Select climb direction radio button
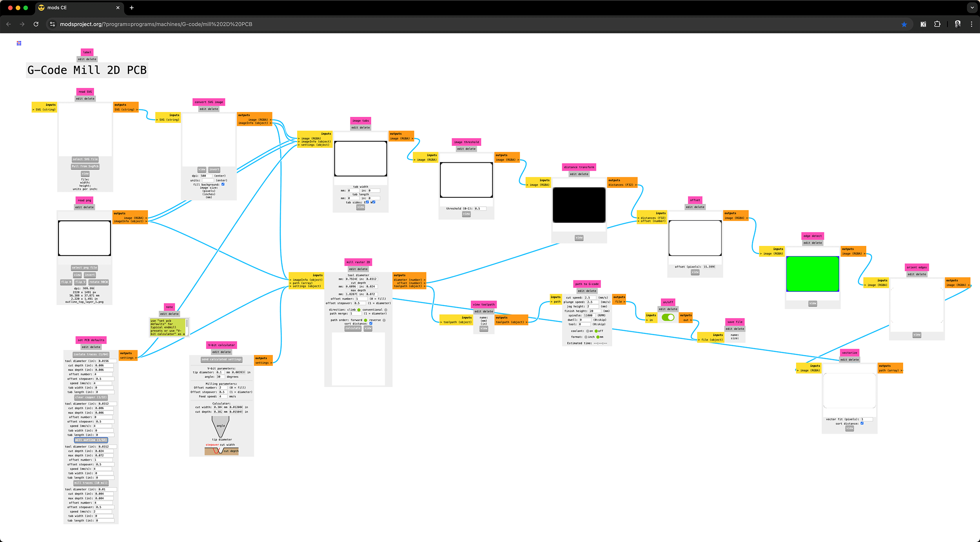This screenshot has height=542, width=980. pos(359,310)
